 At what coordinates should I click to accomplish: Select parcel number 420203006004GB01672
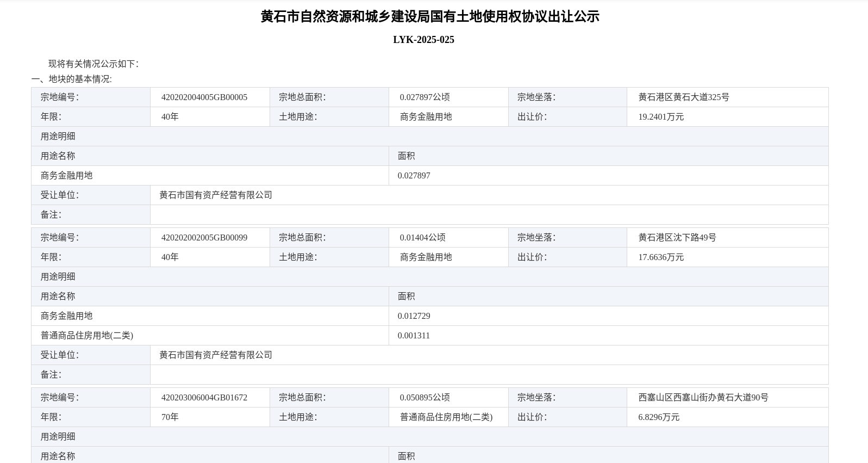(204, 398)
